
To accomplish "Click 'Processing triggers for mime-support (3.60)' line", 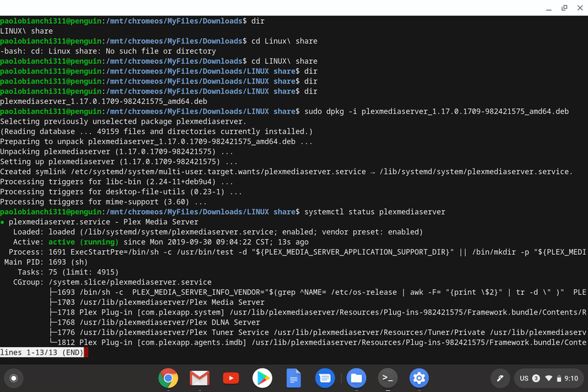I will point(103,202).
